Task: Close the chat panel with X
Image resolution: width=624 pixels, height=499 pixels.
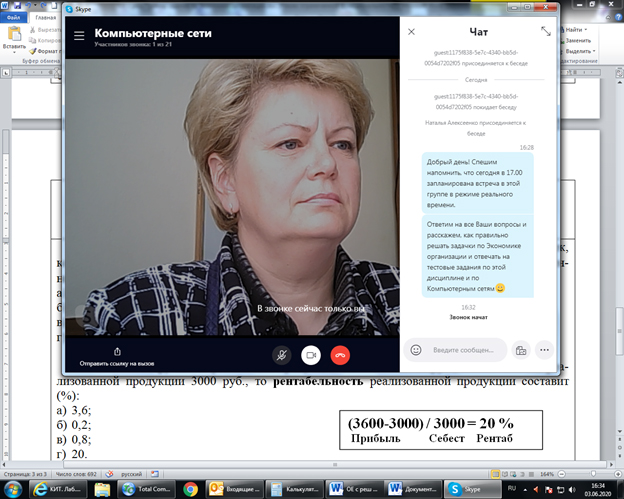Action: coord(410,31)
